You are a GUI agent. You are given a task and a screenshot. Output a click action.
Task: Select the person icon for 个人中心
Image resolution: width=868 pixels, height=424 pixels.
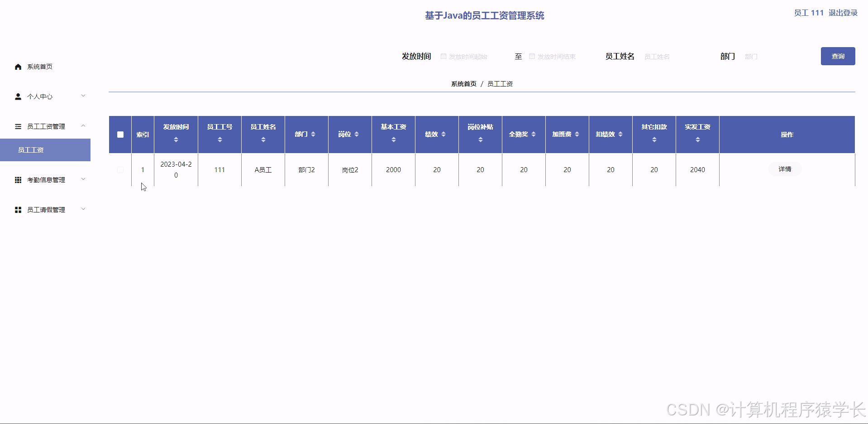(x=18, y=96)
